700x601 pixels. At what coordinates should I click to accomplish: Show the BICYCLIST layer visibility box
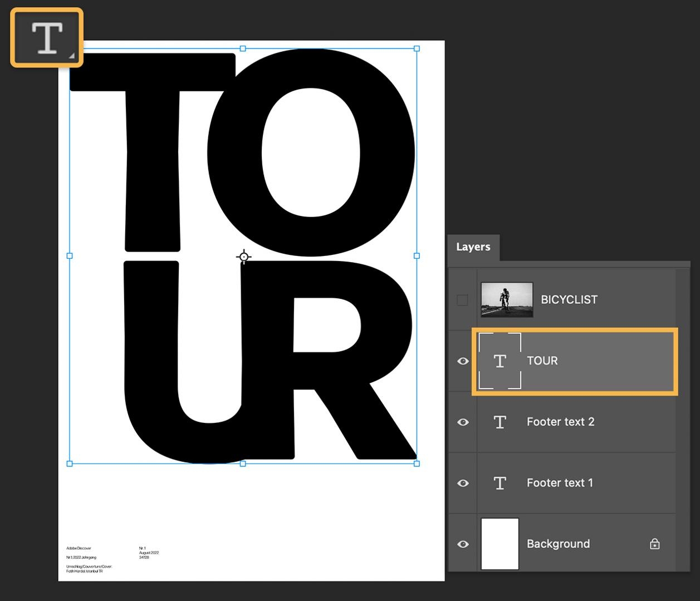pyautogui.click(x=462, y=300)
